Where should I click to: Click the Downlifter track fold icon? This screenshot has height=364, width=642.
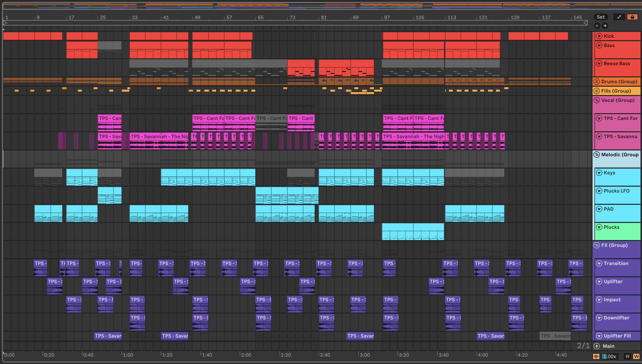(599, 318)
